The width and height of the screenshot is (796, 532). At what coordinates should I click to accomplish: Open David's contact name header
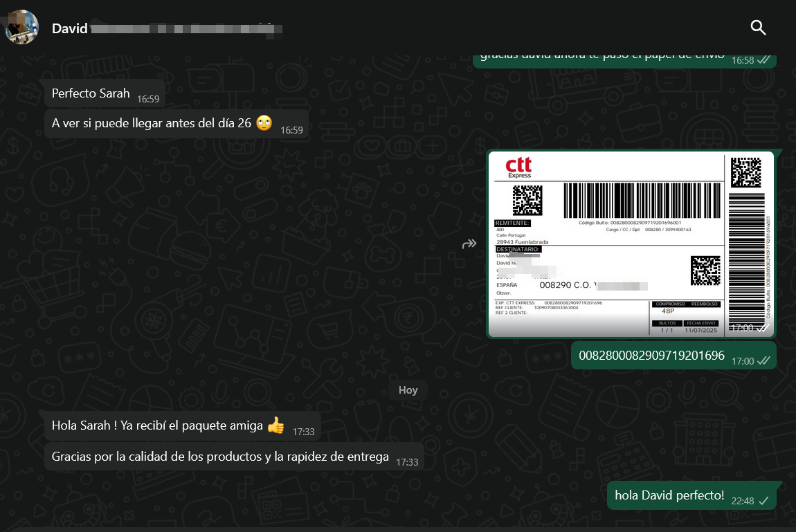167,28
